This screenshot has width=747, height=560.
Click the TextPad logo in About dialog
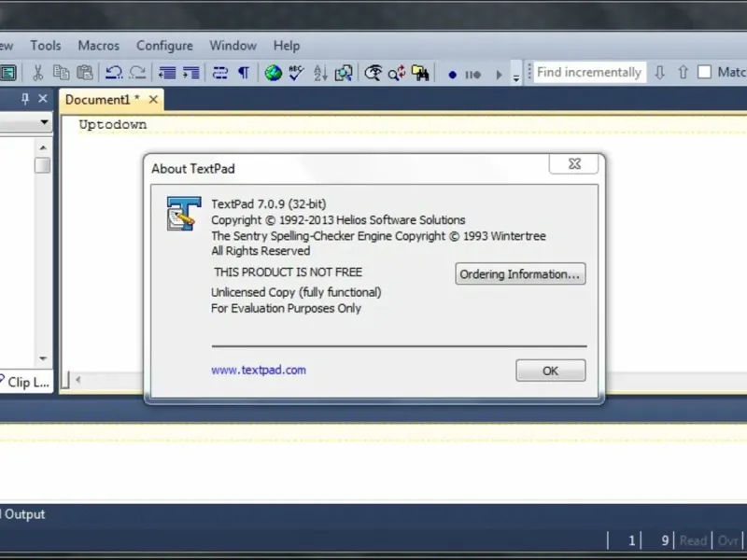[x=183, y=214]
